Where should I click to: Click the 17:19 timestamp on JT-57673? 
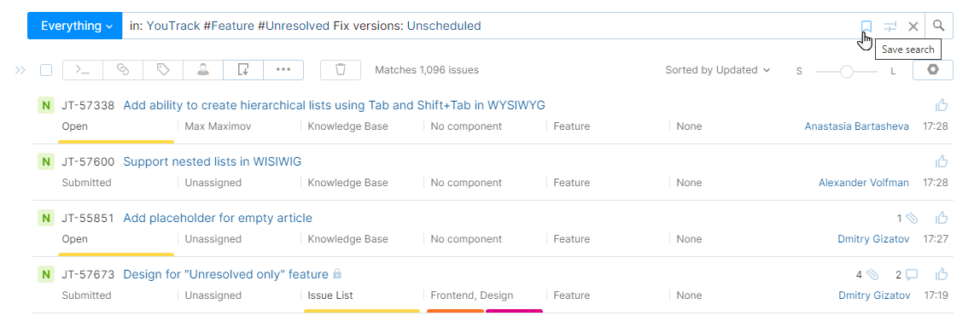pyautogui.click(x=936, y=296)
